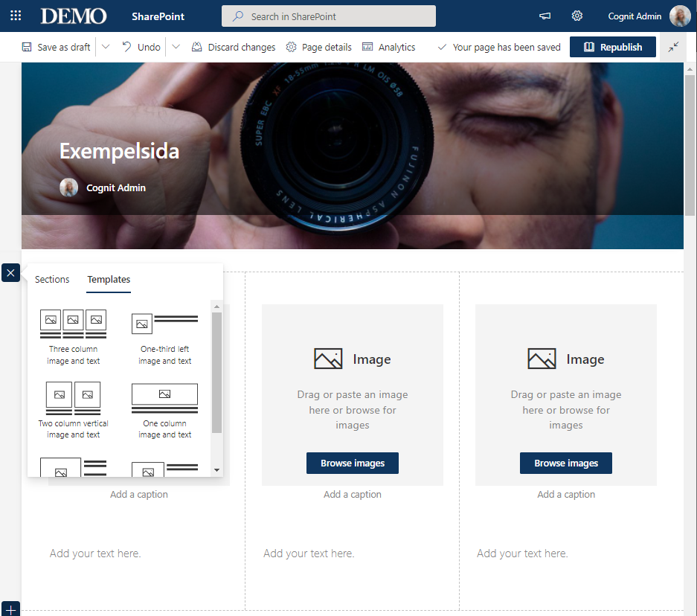The image size is (697, 616).
Task: Open the Cognit Admin account avatar
Action: pos(680,16)
